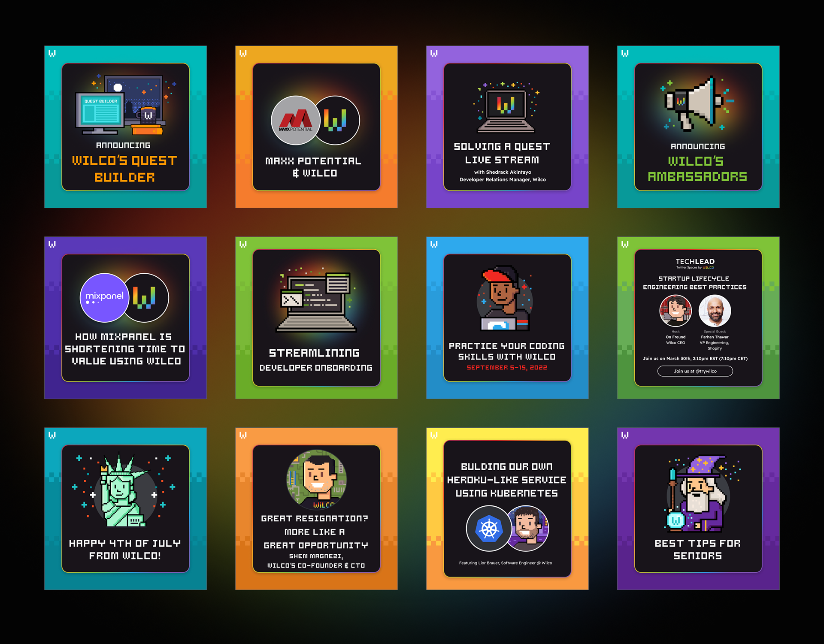Click the W logo on Great Resignation card

tap(243, 435)
